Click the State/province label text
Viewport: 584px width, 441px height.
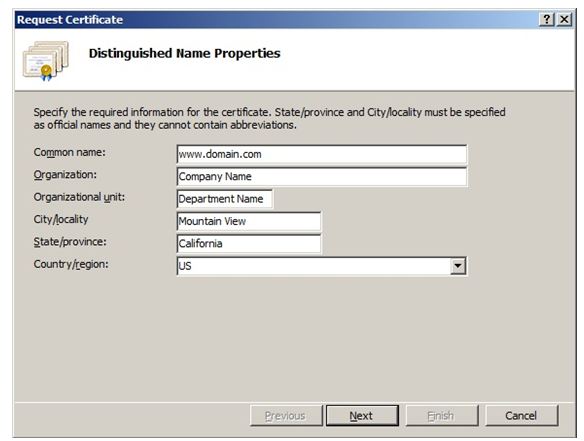tap(70, 242)
